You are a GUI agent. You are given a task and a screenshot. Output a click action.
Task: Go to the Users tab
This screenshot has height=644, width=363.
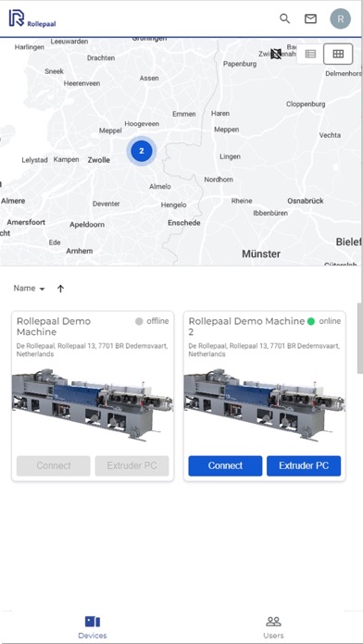[x=273, y=627]
